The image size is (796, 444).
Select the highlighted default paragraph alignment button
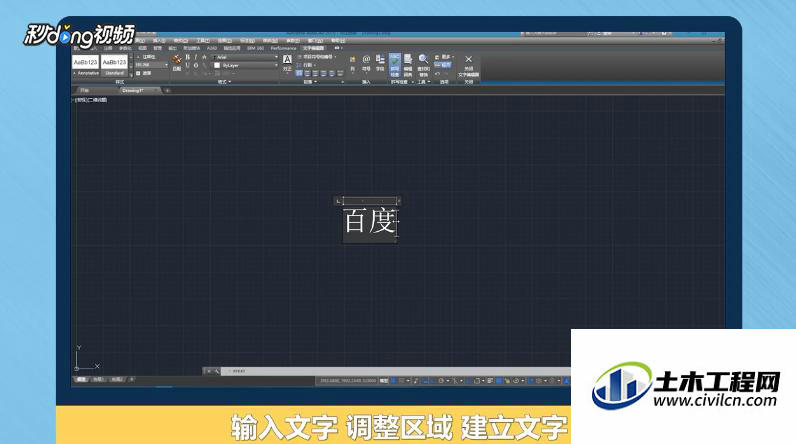[x=299, y=74]
